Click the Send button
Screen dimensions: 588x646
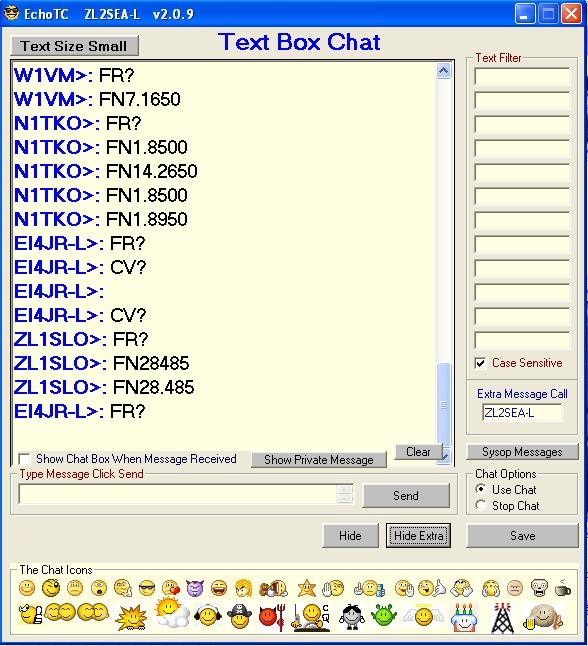click(406, 495)
